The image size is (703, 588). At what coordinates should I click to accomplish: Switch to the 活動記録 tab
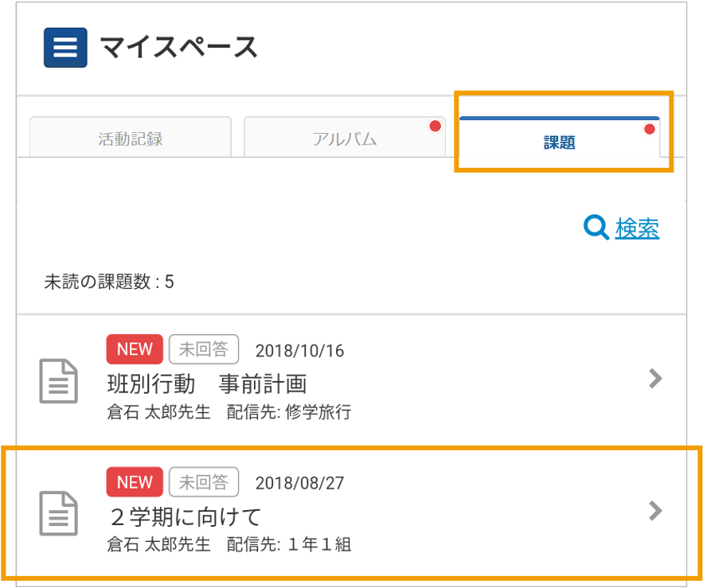click(131, 137)
